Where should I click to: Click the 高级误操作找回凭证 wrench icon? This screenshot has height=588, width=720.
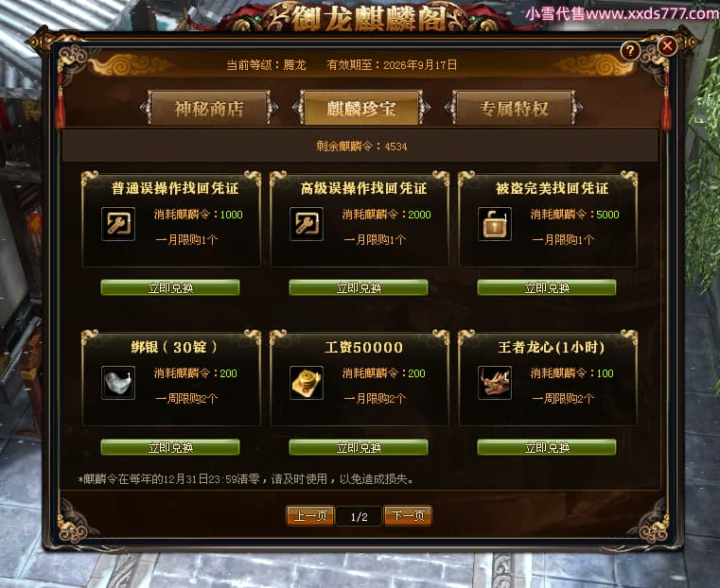point(307,224)
